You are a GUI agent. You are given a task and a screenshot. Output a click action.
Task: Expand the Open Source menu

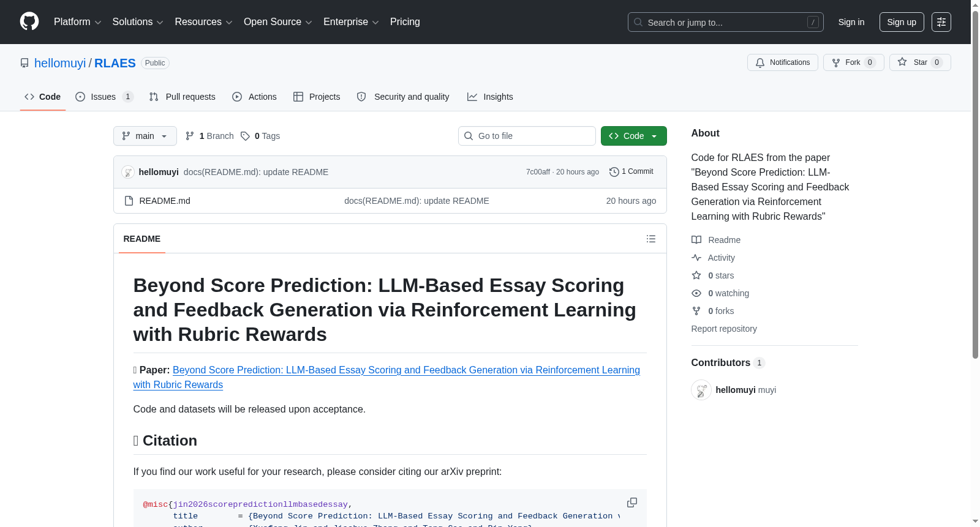[x=277, y=22]
